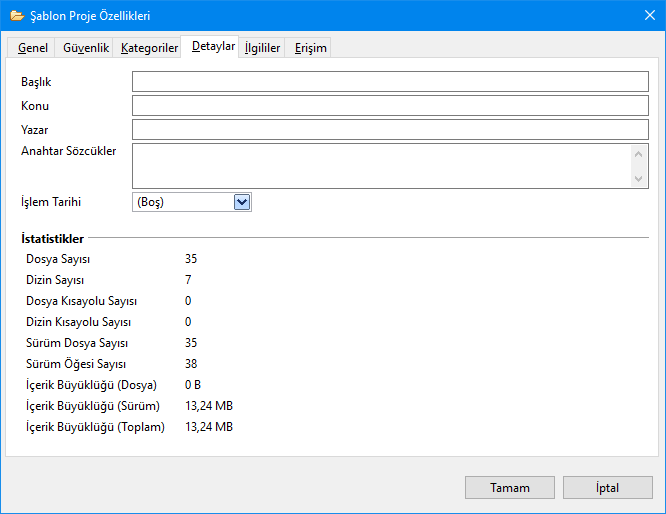Open the Erişim tab
Screen dimensions: 666x514
310,48
